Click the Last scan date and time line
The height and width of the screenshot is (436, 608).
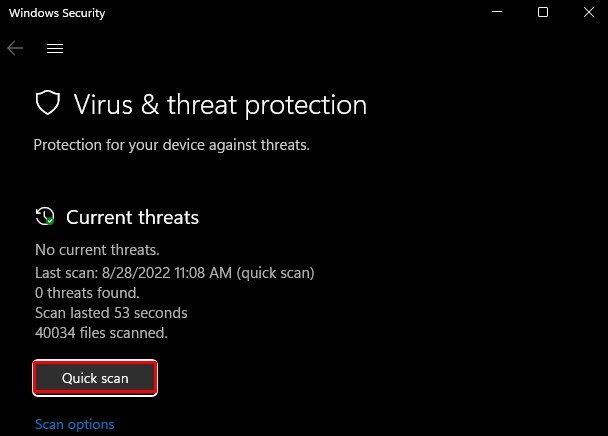tap(174, 273)
